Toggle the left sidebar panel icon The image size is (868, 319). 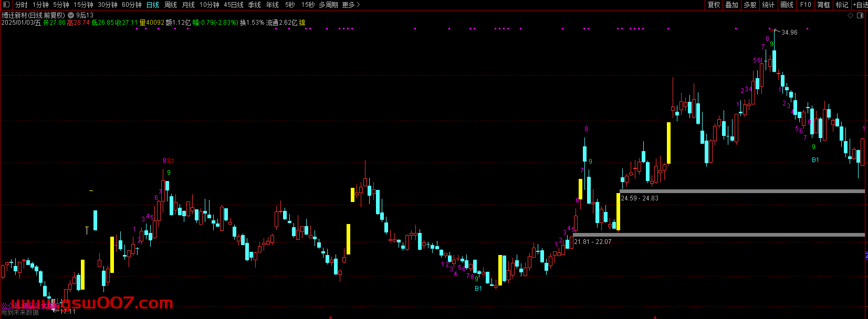[x=6, y=5]
